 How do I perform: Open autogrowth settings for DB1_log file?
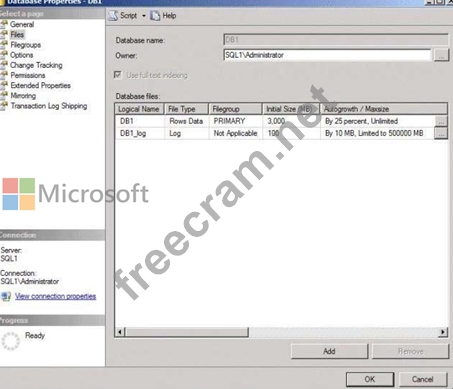pyautogui.click(x=441, y=133)
